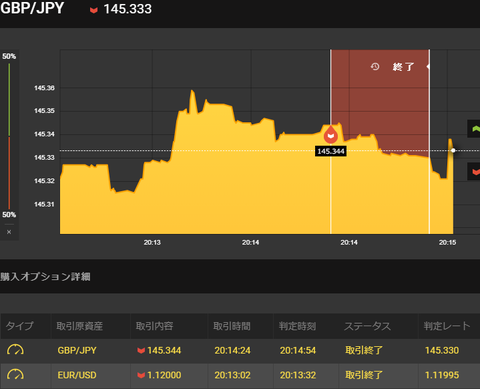Click the GBP/JPY title at top

coord(32,8)
